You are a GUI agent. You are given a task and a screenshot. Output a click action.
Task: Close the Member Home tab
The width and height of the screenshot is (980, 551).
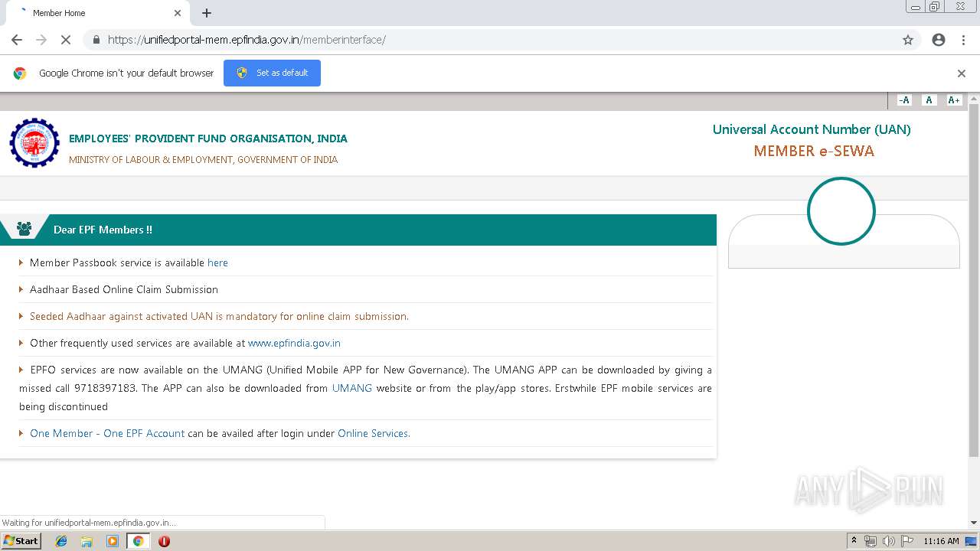(x=178, y=13)
